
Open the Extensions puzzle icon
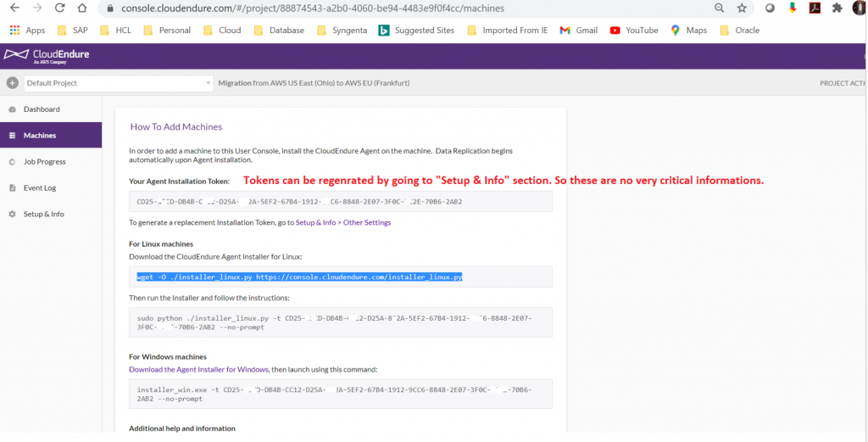click(x=837, y=8)
